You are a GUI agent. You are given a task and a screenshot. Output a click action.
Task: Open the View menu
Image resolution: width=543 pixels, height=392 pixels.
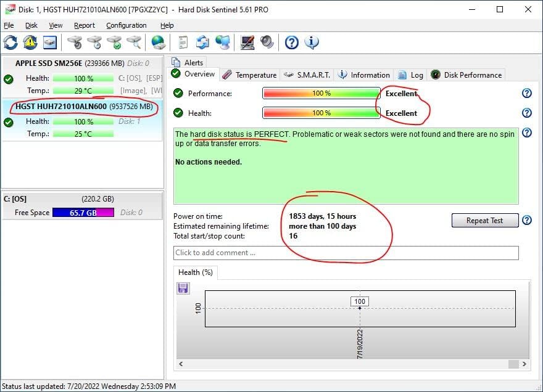[56, 25]
